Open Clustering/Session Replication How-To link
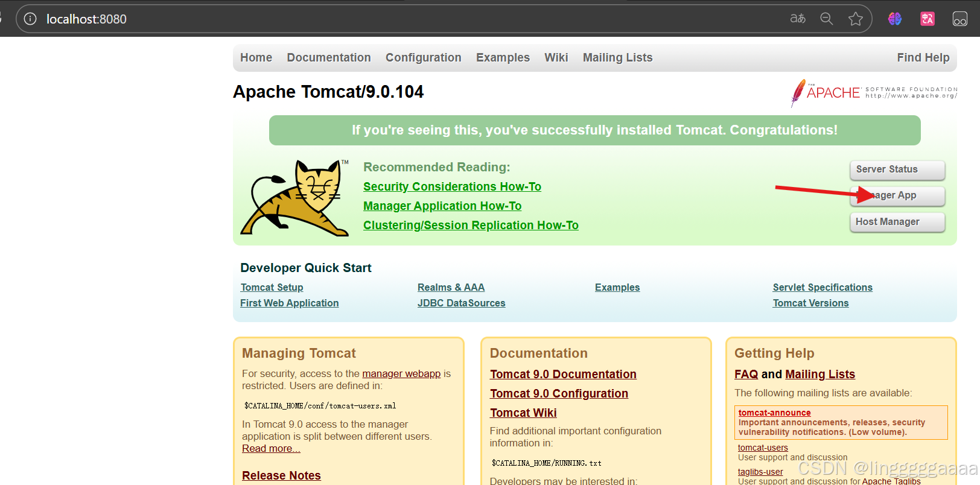 (x=471, y=225)
